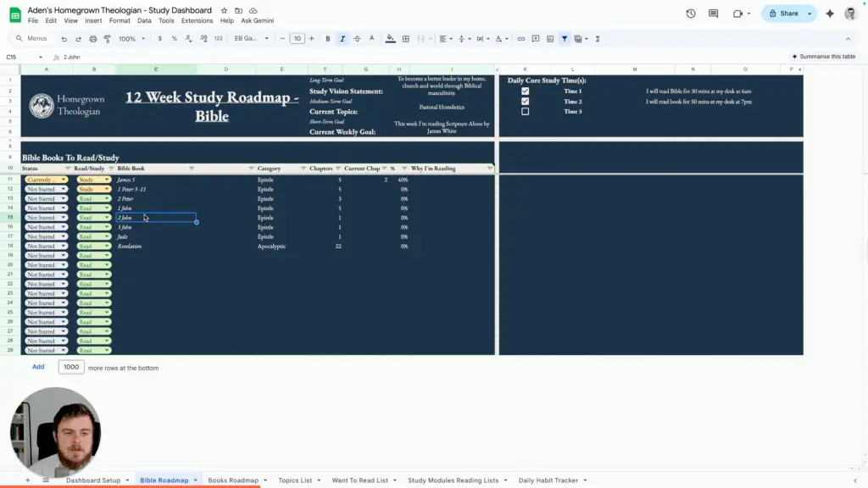Click the Print icon
Viewport: 868px width, 488px height.
point(92,39)
